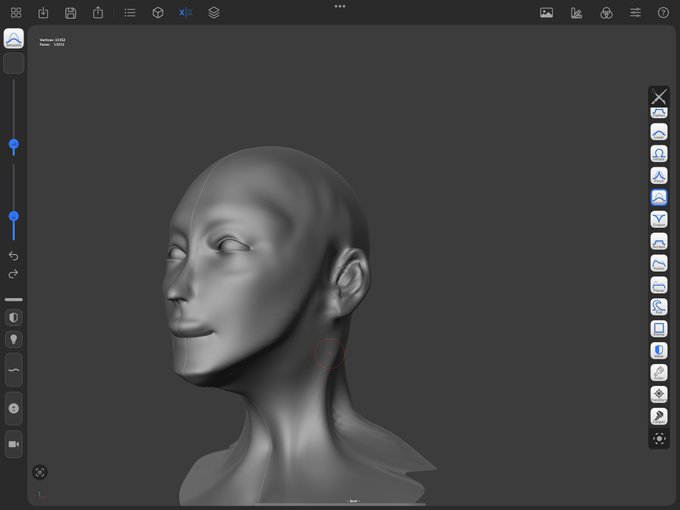Select the Transform tool
680x510 pixels.
659,394
